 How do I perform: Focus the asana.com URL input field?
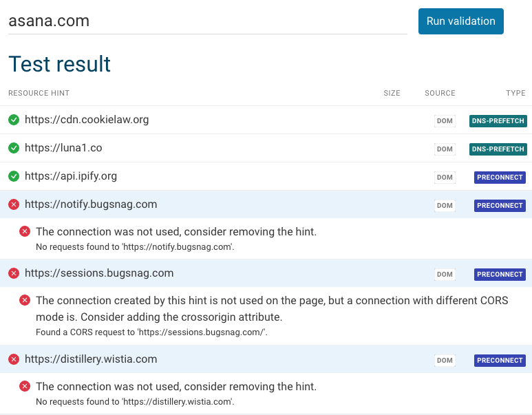[206, 21]
